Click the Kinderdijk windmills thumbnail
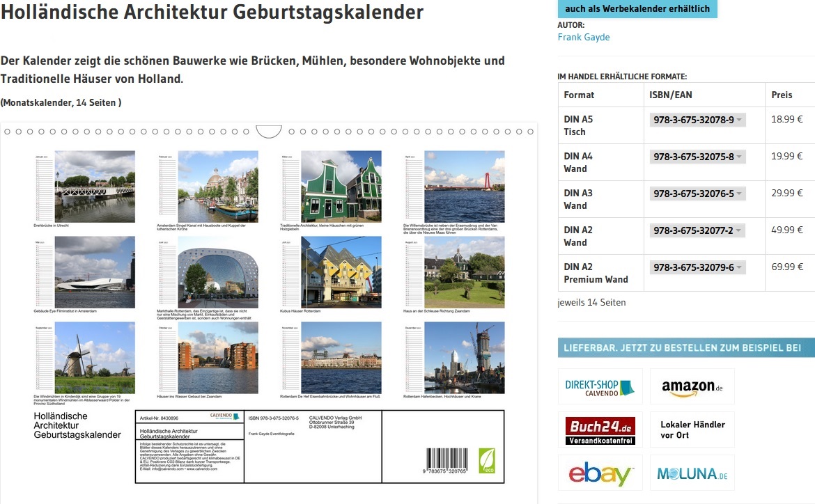Viewport: 815px width, 504px height. tap(95, 358)
